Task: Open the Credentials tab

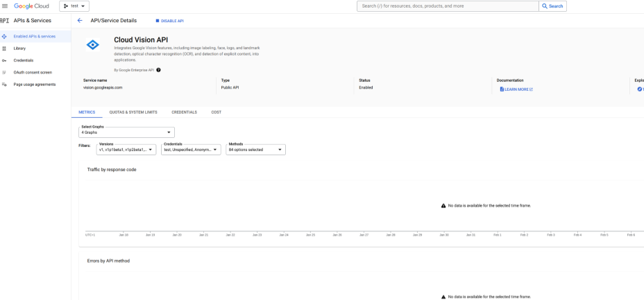Action: click(x=184, y=112)
